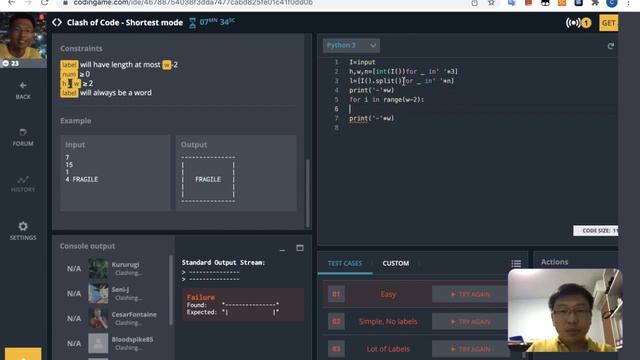
Task: Click the yellow GET button
Action: click(608, 23)
